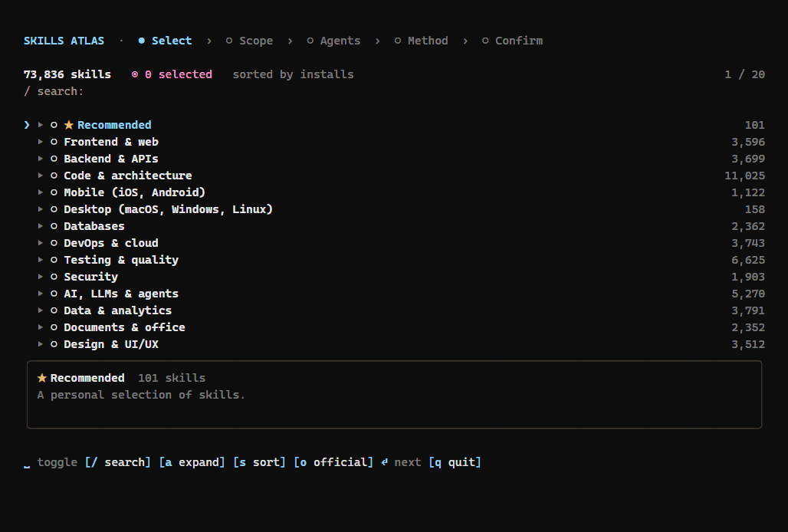Go to the Agents step
Image resolution: width=788 pixels, height=532 pixels.
point(333,41)
